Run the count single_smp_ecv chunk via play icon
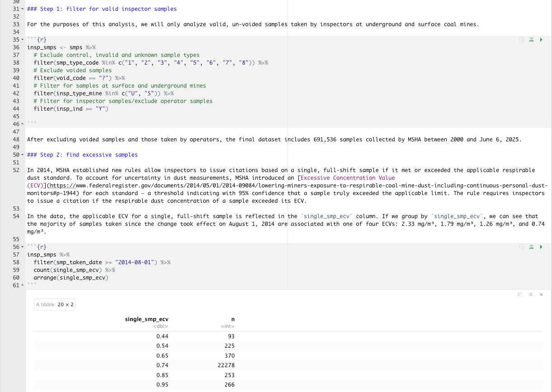Viewport: 552px width, 392px height. (541, 247)
